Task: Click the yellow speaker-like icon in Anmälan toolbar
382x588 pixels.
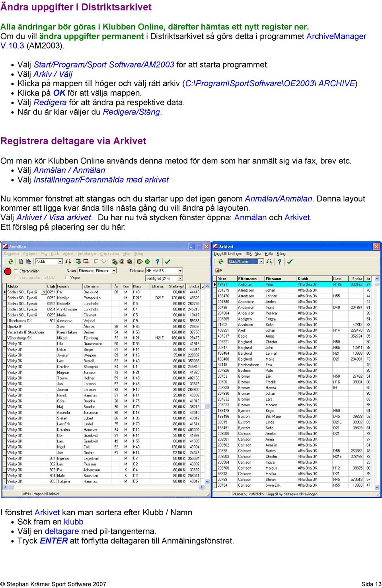Action: tap(140, 262)
